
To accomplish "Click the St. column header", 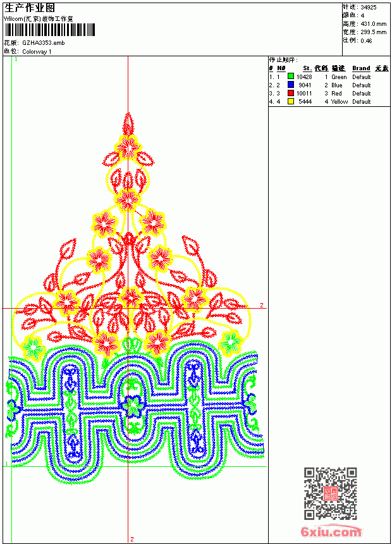I will 307,68.
